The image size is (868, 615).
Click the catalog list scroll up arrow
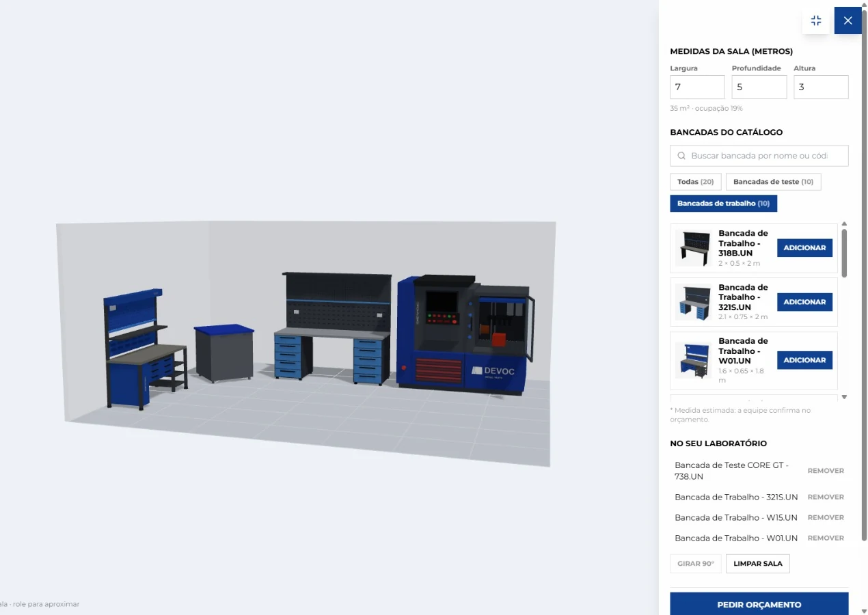[844, 224]
